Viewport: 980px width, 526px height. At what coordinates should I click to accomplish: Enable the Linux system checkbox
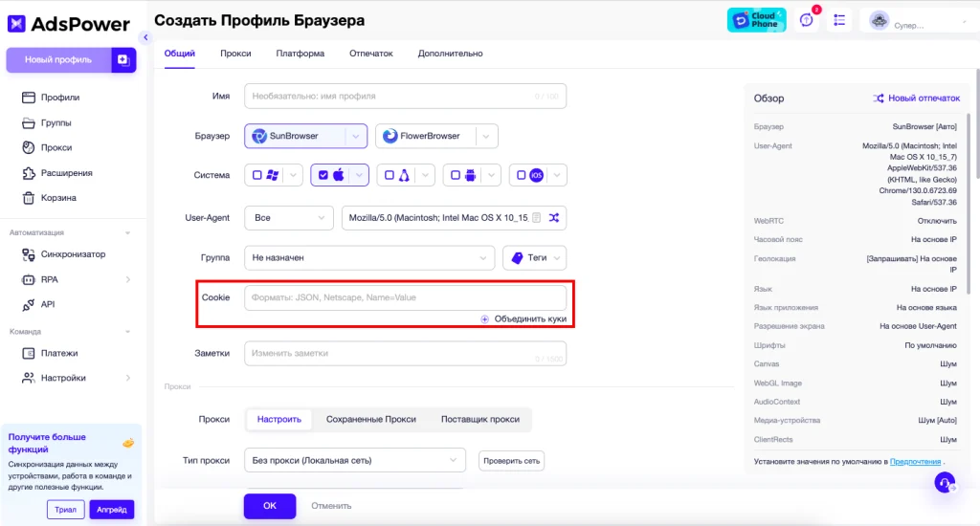pos(390,176)
